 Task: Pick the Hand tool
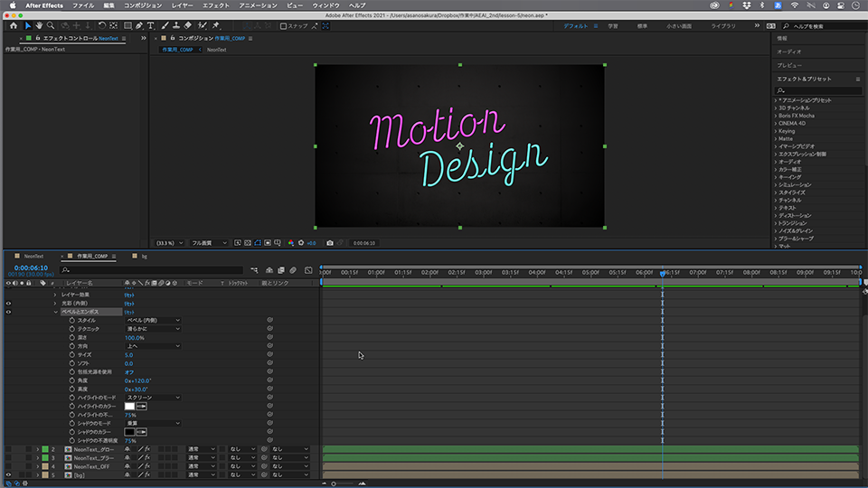39,25
